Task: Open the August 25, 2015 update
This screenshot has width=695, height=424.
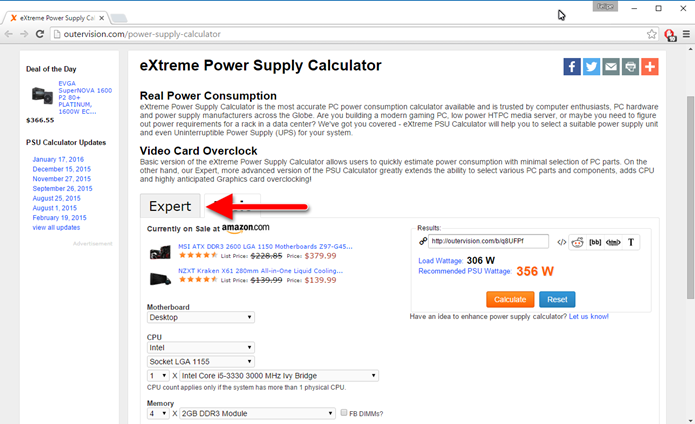Action: click(56, 198)
